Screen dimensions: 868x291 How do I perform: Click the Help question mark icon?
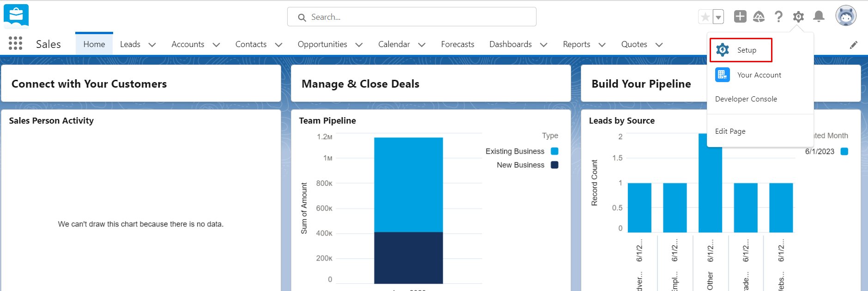(x=778, y=17)
